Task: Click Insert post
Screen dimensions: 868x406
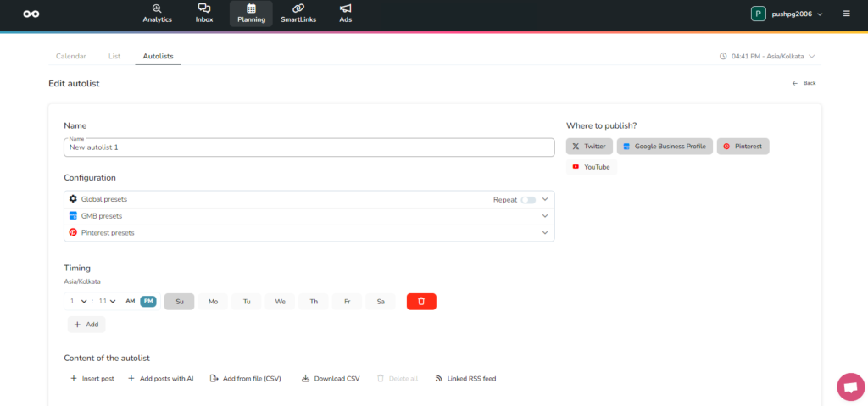Action: click(x=92, y=379)
